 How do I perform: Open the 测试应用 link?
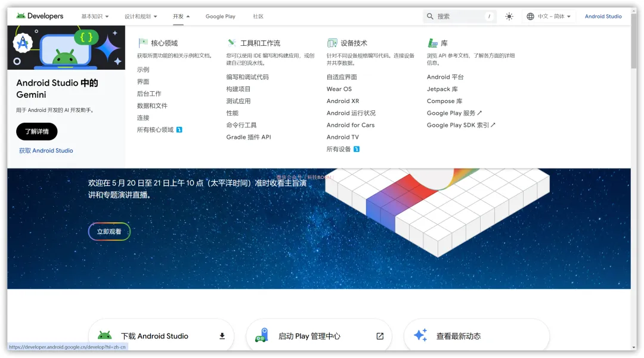click(238, 101)
